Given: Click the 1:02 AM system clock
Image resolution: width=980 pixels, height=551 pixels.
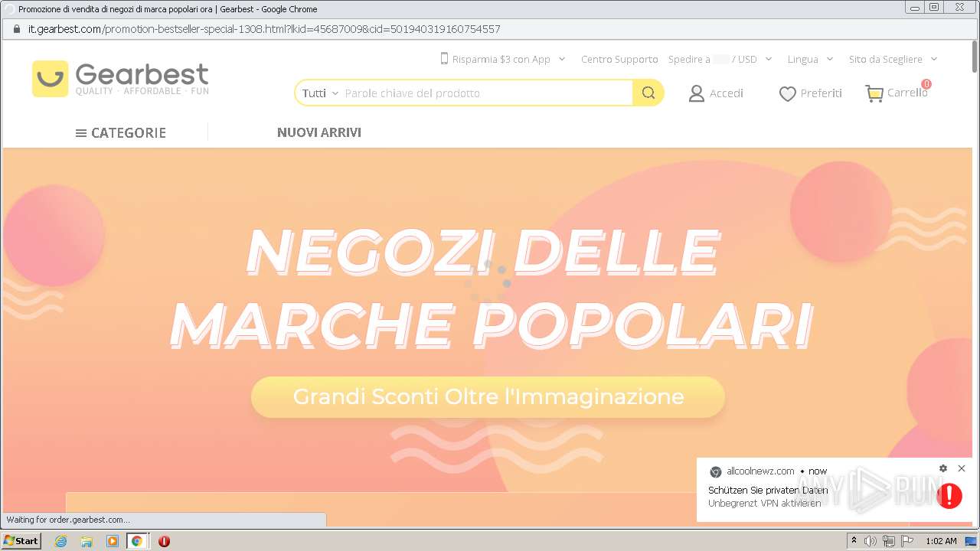Looking at the screenshot, I should coord(941,541).
